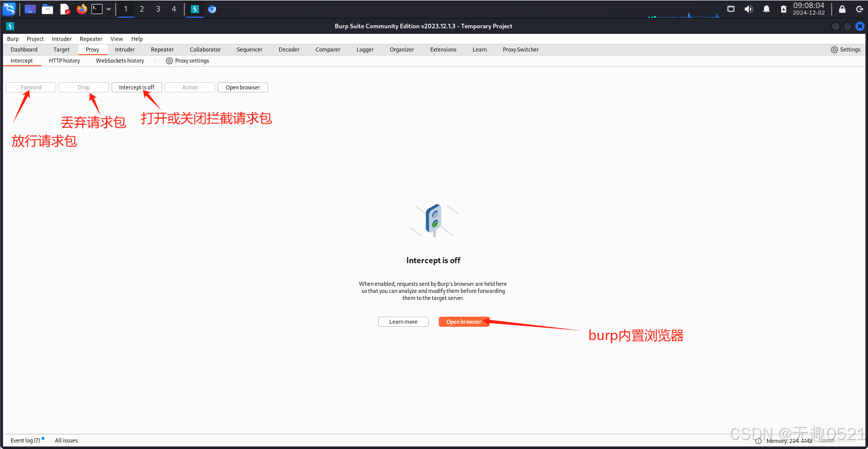Image resolution: width=868 pixels, height=449 pixels.
Task: Open the Decoder tab
Action: pos(289,49)
